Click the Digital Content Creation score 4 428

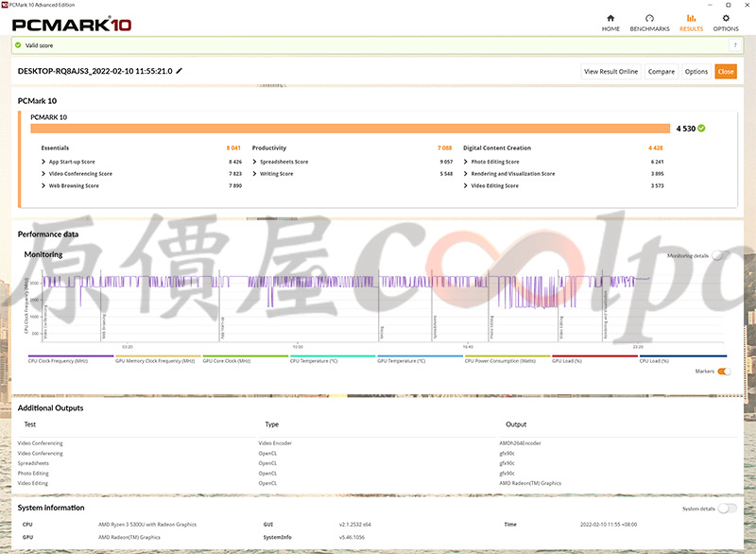point(656,148)
